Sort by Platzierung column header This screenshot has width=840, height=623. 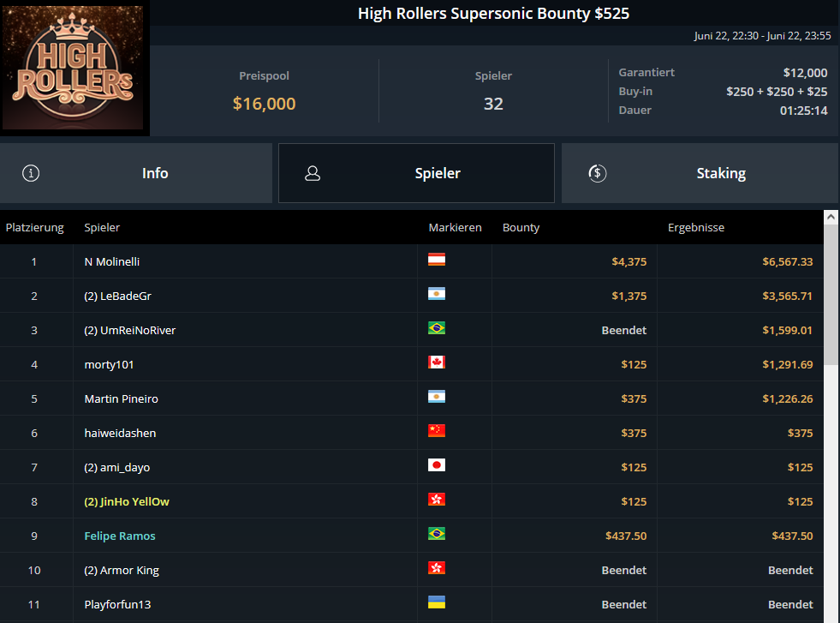tap(35, 227)
